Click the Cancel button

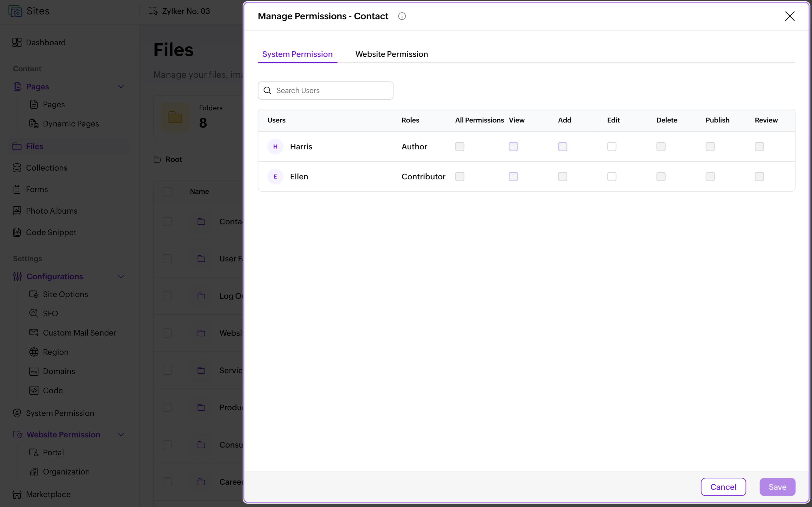coord(723,487)
